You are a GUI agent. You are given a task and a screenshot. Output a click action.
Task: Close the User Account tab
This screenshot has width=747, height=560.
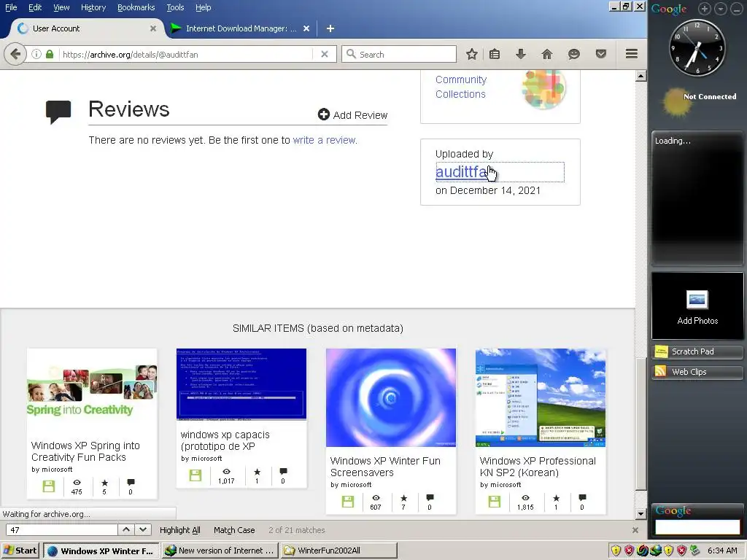153,28
